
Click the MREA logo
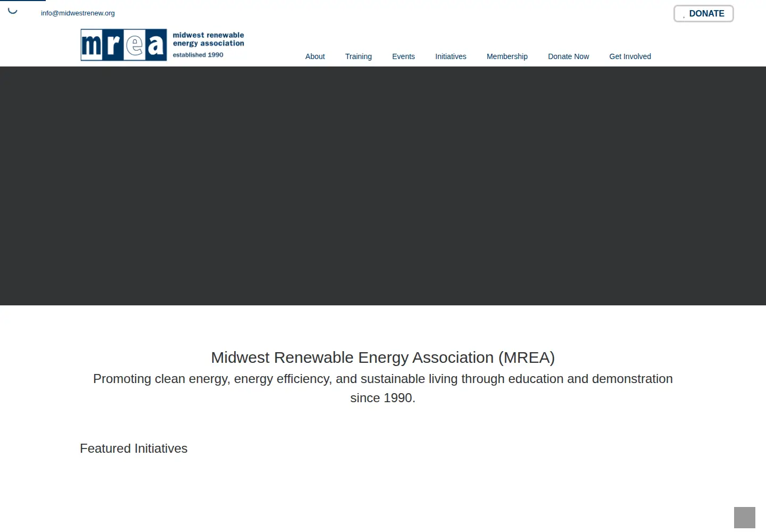click(x=162, y=45)
